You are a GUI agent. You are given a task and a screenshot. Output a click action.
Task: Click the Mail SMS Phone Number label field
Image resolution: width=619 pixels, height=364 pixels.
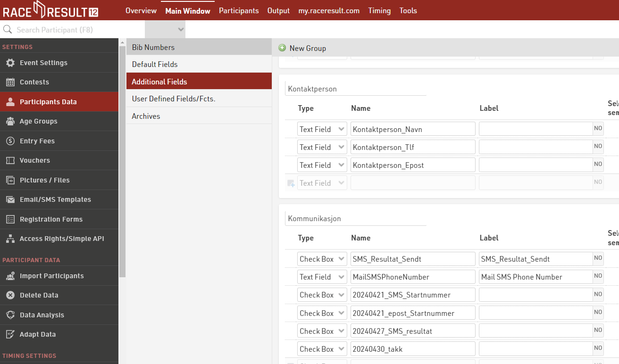[x=536, y=277]
